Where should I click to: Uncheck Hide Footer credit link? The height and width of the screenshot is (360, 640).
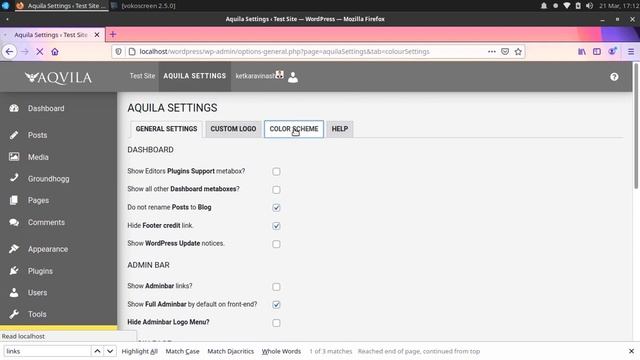tap(276, 226)
